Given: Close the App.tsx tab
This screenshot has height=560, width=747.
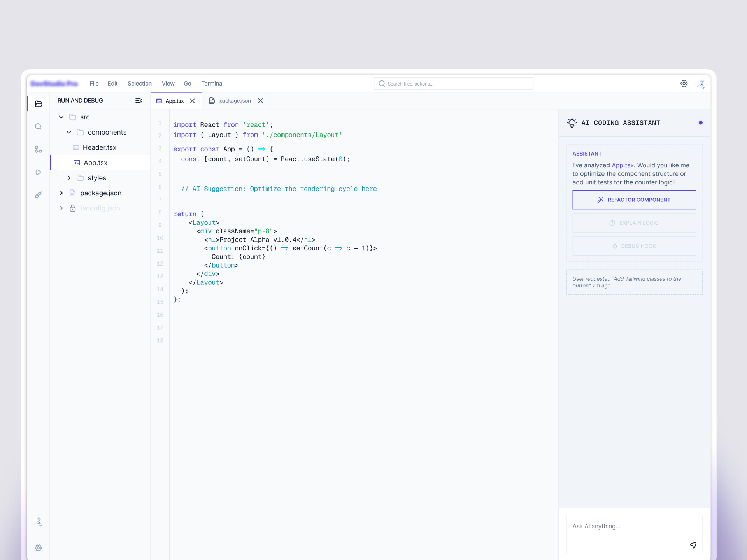Looking at the screenshot, I should point(192,101).
